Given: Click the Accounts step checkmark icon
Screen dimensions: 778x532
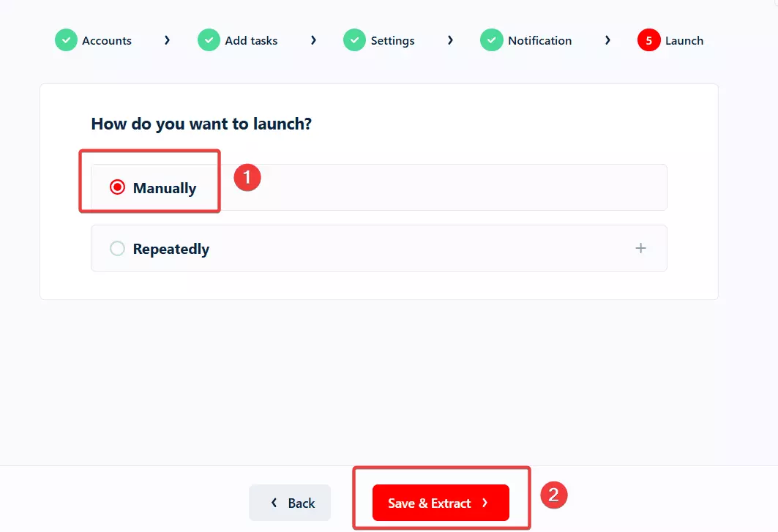Looking at the screenshot, I should (65, 40).
